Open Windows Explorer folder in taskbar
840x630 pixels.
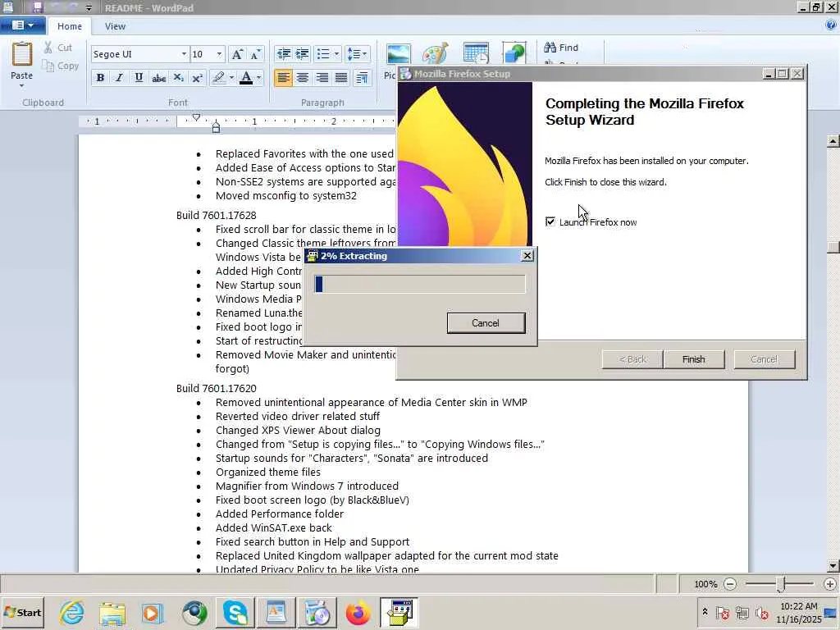pos(112,614)
